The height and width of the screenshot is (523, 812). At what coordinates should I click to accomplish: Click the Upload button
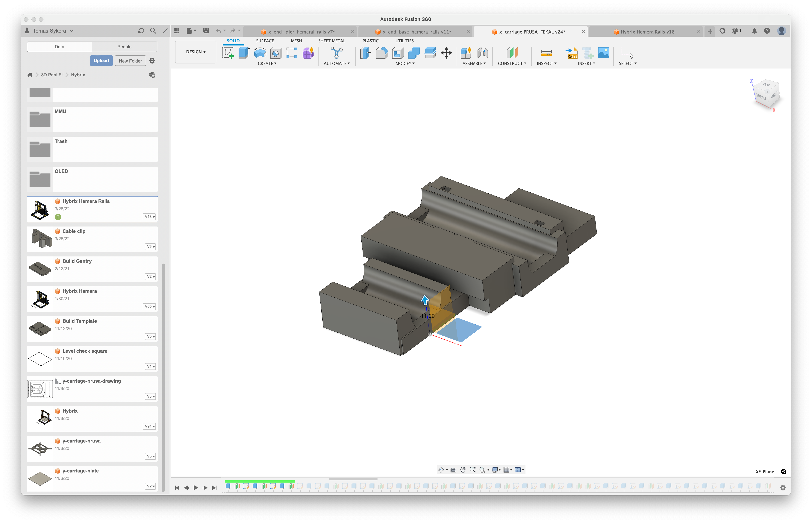[x=101, y=61]
